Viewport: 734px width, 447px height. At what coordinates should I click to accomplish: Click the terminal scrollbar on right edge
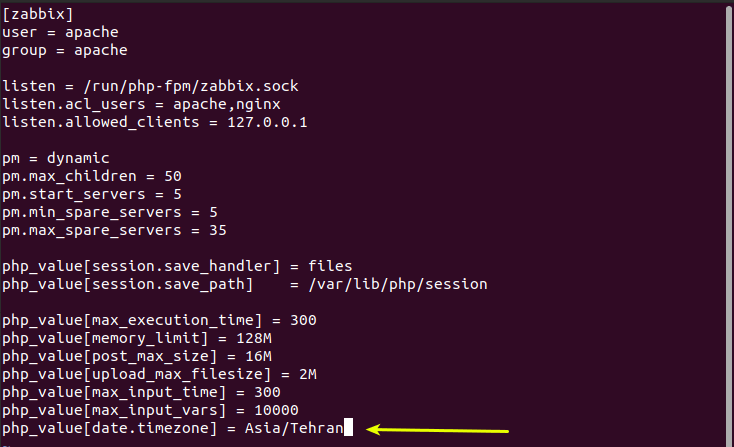coord(730,226)
